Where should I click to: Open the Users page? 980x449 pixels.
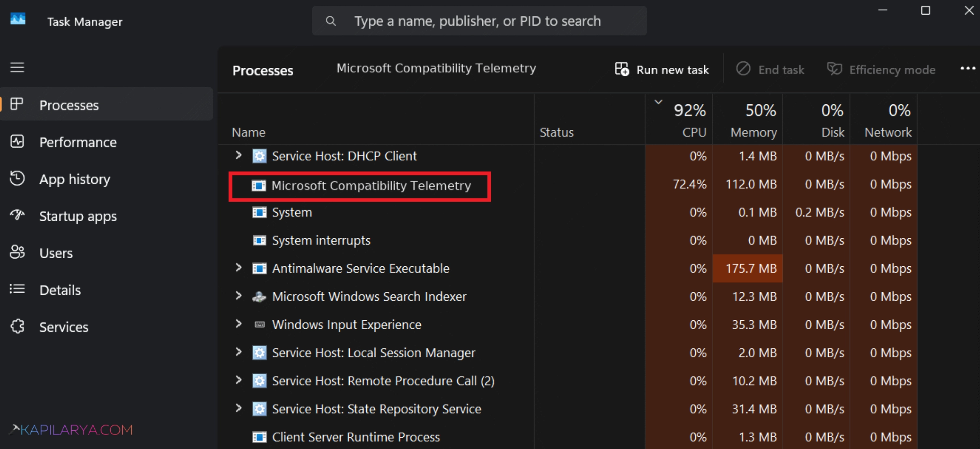106,253
